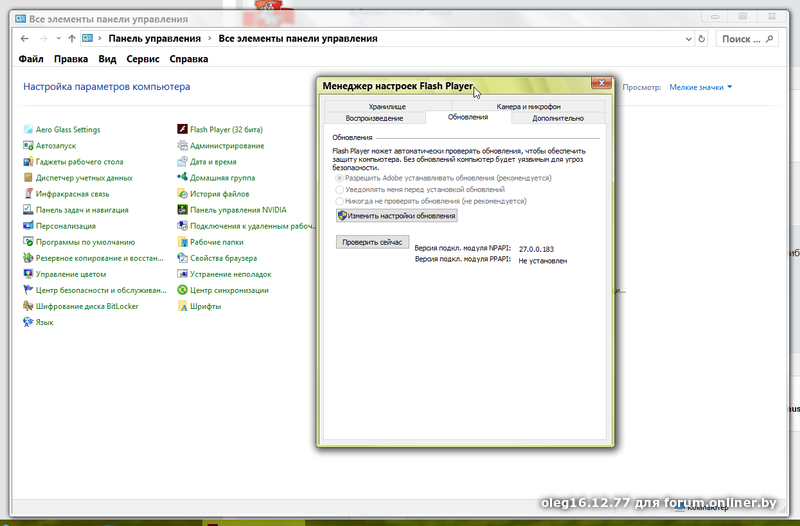The width and height of the screenshot is (800, 526).
Task: Click Все элементы панели управления breadcrumb
Action: click(x=298, y=39)
